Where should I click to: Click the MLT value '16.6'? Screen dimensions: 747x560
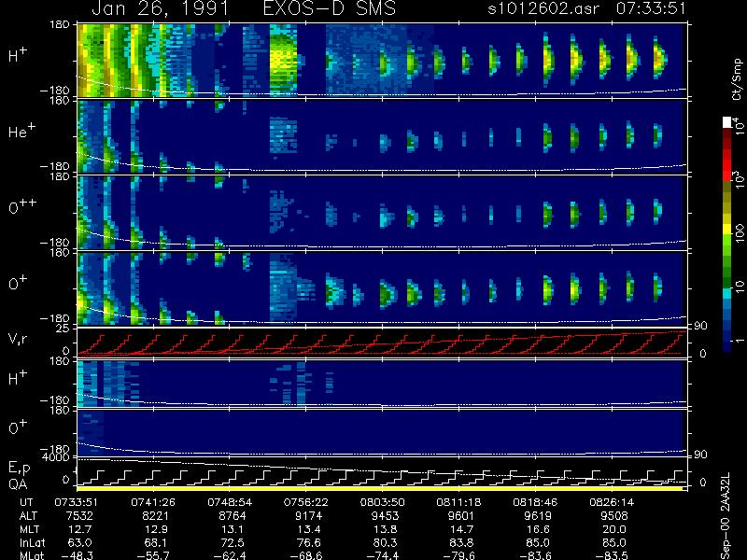538,529
